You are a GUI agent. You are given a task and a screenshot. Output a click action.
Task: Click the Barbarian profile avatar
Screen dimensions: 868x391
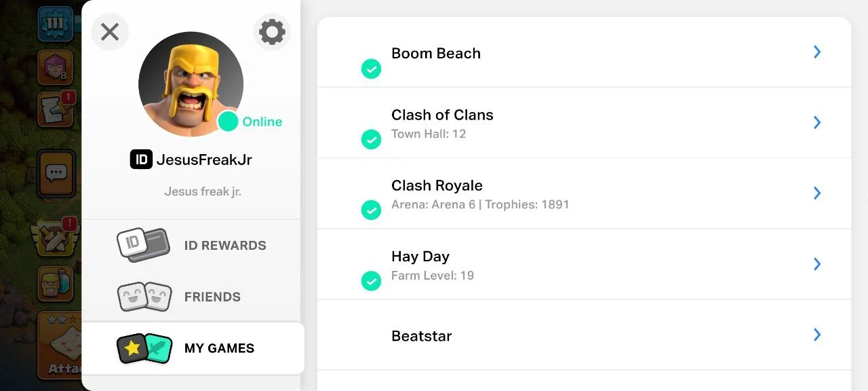(191, 83)
